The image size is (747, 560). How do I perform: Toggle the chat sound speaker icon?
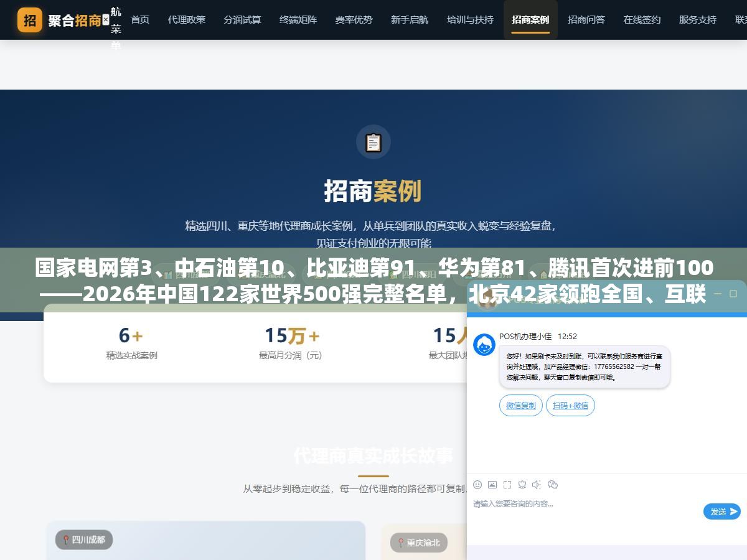[537, 485]
